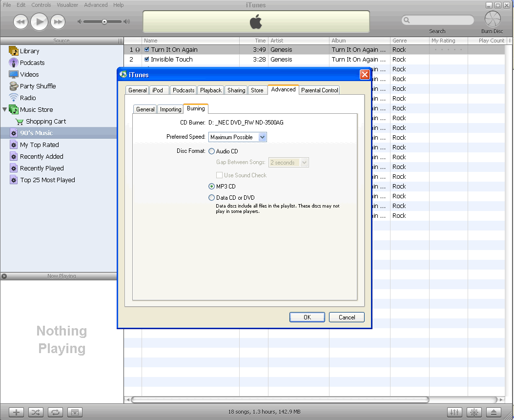Eject the disc button
514x420 pixels.
click(x=493, y=412)
